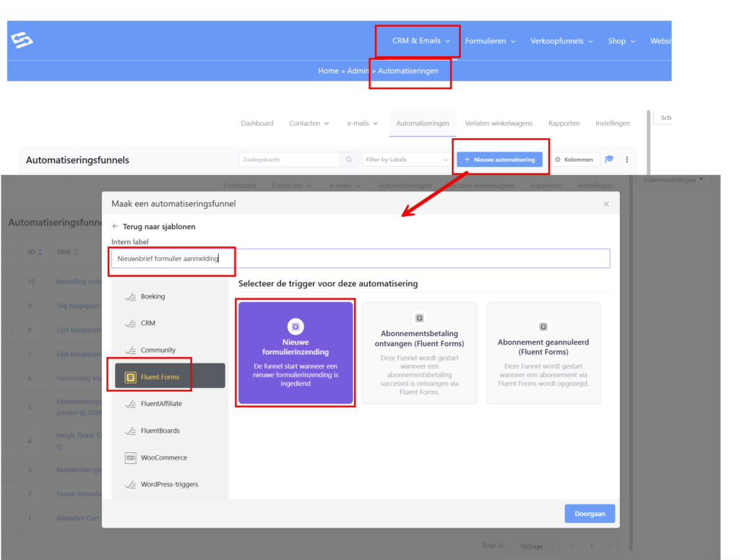Viewport: 740px width, 560px height.
Task: Select Abonnementsbetaling ontvangen trigger card
Action: pyautogui.click(x=419, y=353)
